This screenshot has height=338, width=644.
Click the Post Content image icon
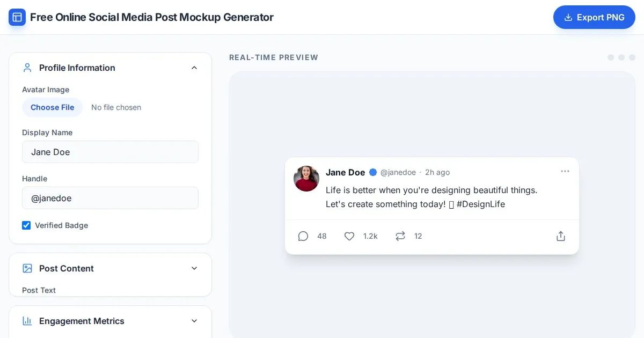(27, 268)
